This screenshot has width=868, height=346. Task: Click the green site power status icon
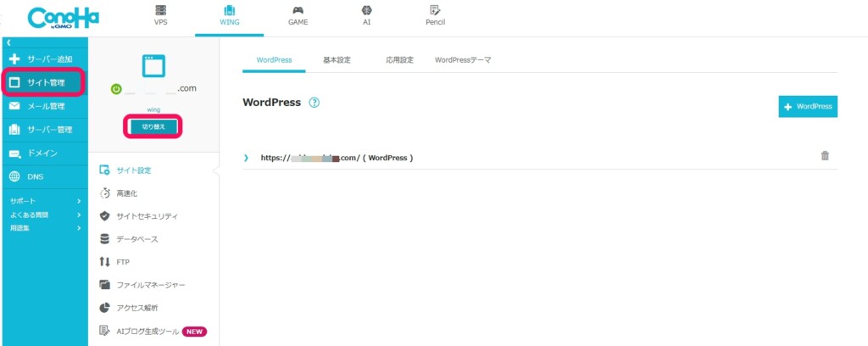click(116, 88)
